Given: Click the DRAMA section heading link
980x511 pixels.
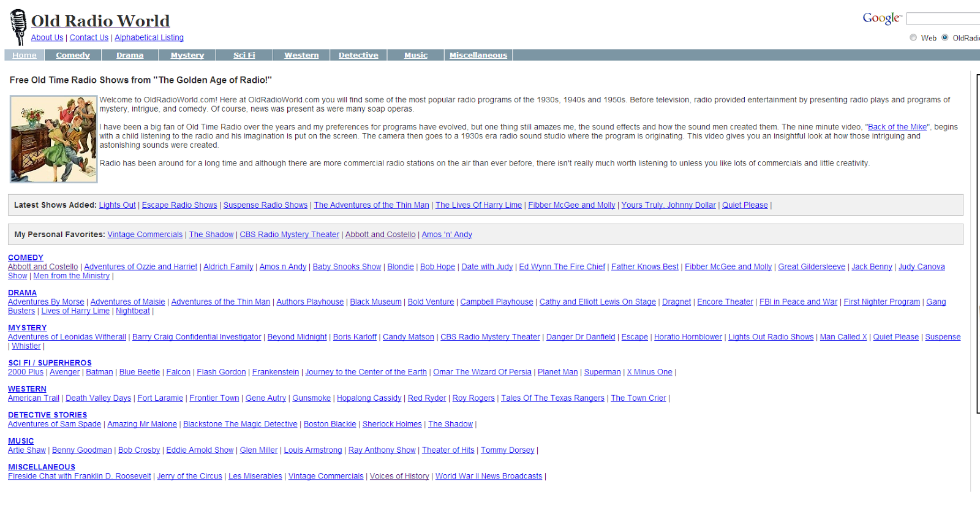Looking at the screenshot, I should [22, 293].
